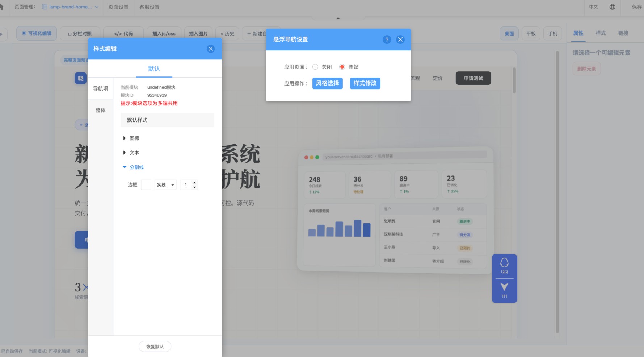Select the 平板 device view
This screenshot has width=644, height=357.
point(531,33)
